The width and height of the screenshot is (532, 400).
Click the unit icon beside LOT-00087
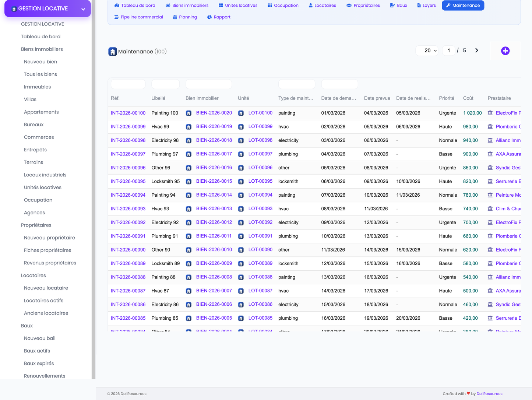[241, 291]
